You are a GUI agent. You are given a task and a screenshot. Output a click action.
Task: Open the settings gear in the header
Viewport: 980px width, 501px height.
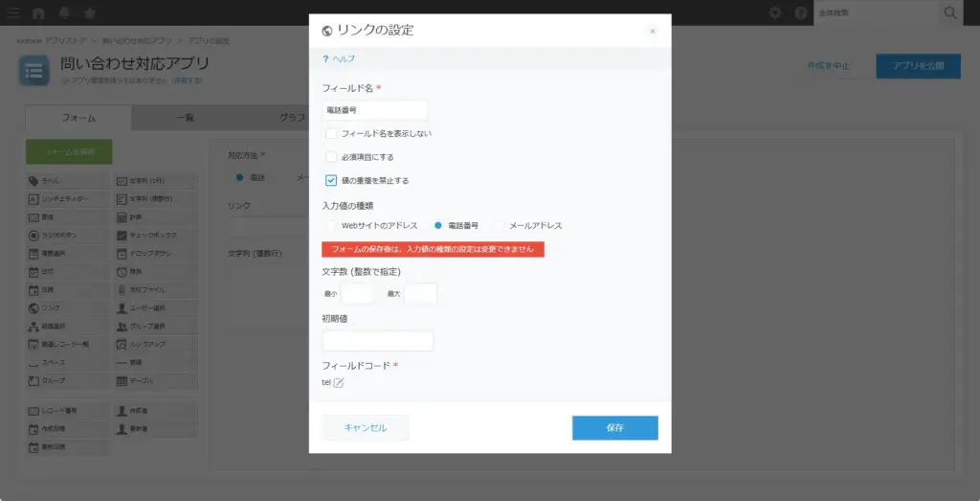pyautogui.click(x=775, y=12)
